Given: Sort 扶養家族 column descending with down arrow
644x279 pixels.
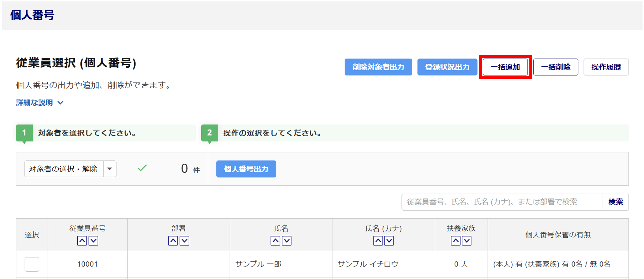Looking at the screenshot, I should coord(467,241).
